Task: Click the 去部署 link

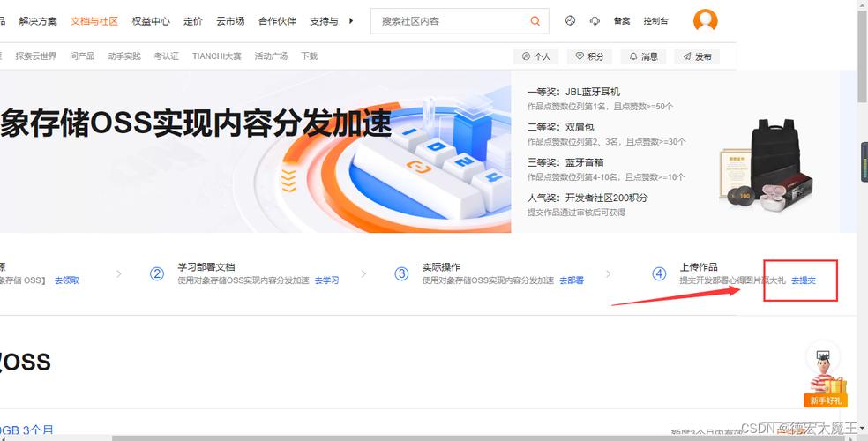Action: [572, 280]
